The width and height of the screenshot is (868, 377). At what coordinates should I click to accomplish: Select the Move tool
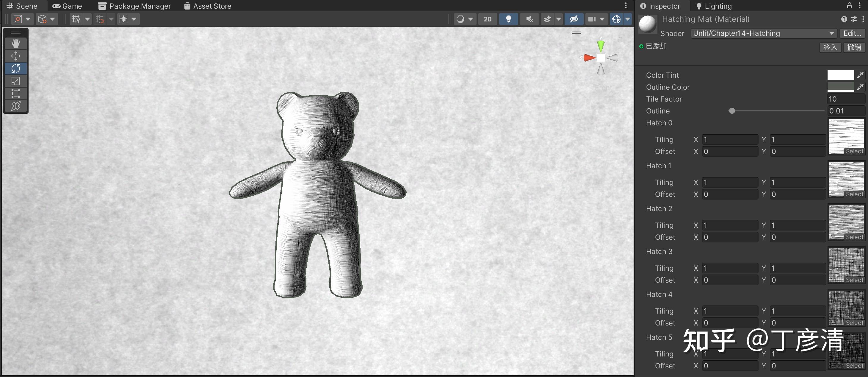(16, 56)
